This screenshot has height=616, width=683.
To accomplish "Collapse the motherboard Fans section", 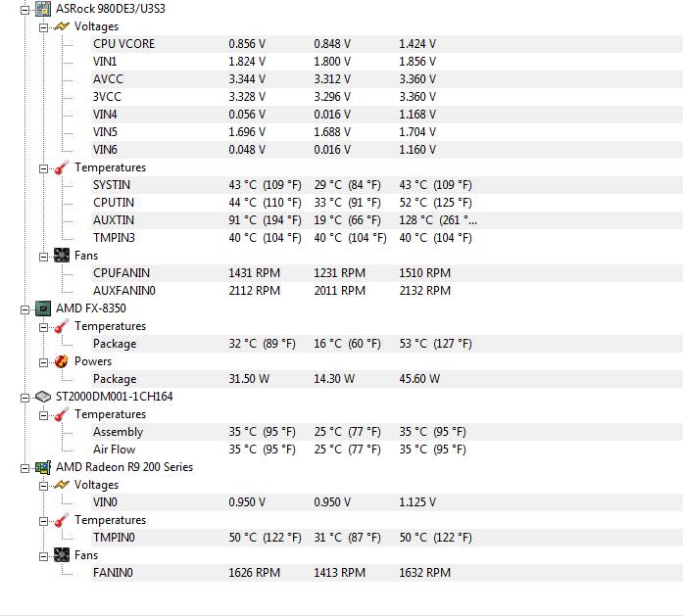I will [x=43, y=257].
